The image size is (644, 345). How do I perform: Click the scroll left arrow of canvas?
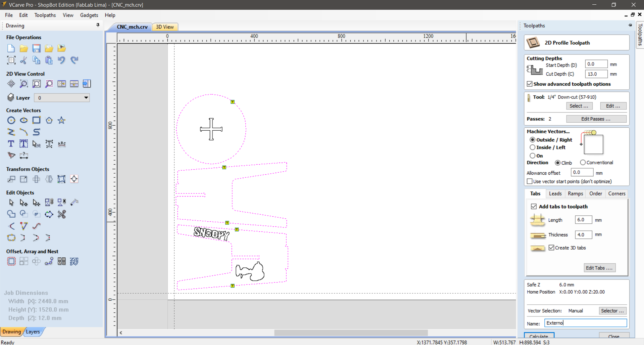click(x=121, y=333)
